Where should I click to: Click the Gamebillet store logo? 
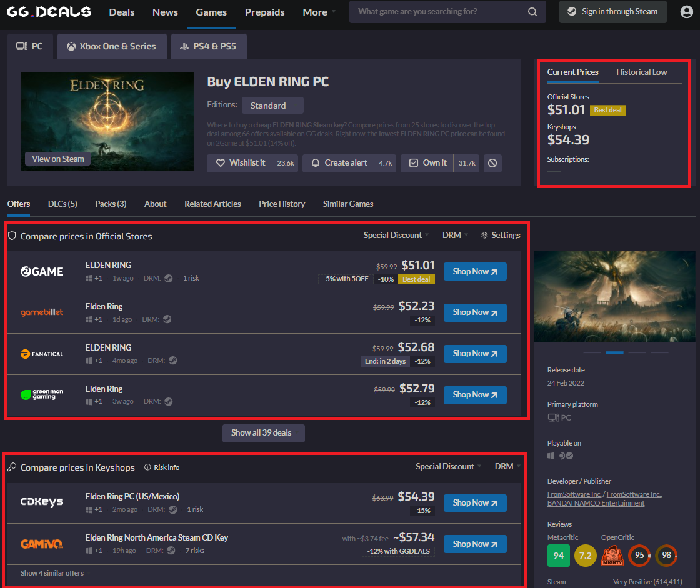click(42, 312)
